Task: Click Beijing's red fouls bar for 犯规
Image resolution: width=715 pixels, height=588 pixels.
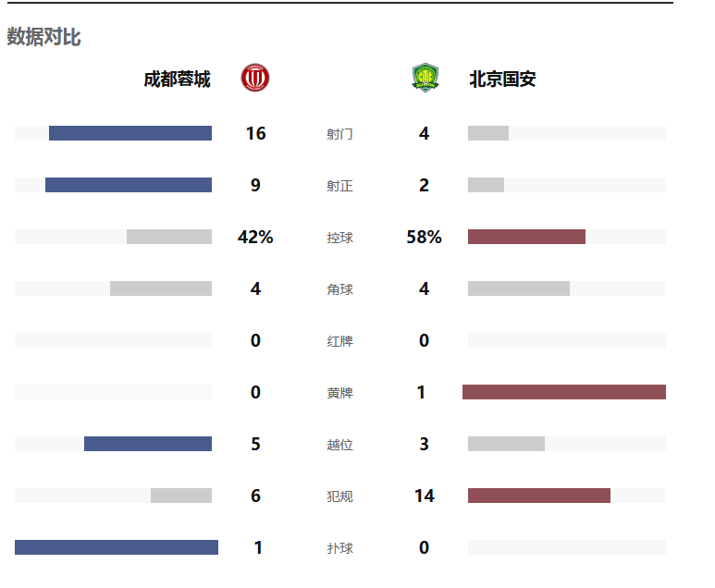Action: 539,496
